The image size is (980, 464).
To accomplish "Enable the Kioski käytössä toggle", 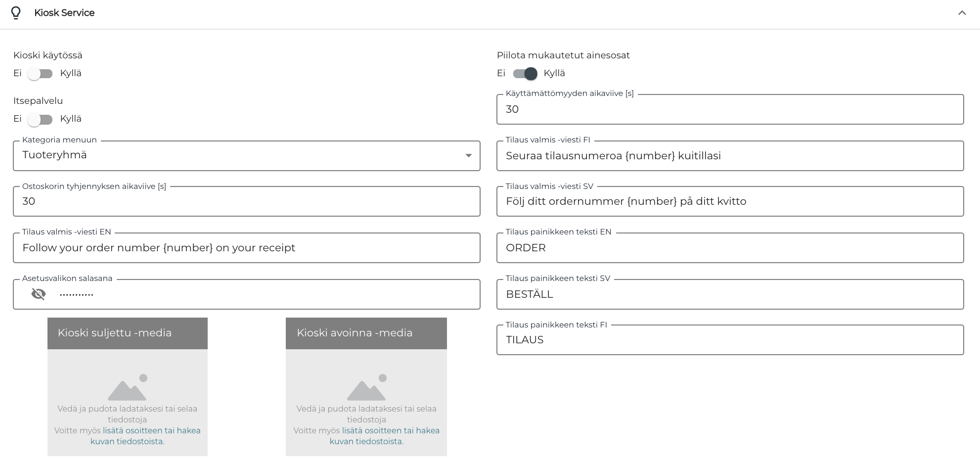I will pos(41,74).
